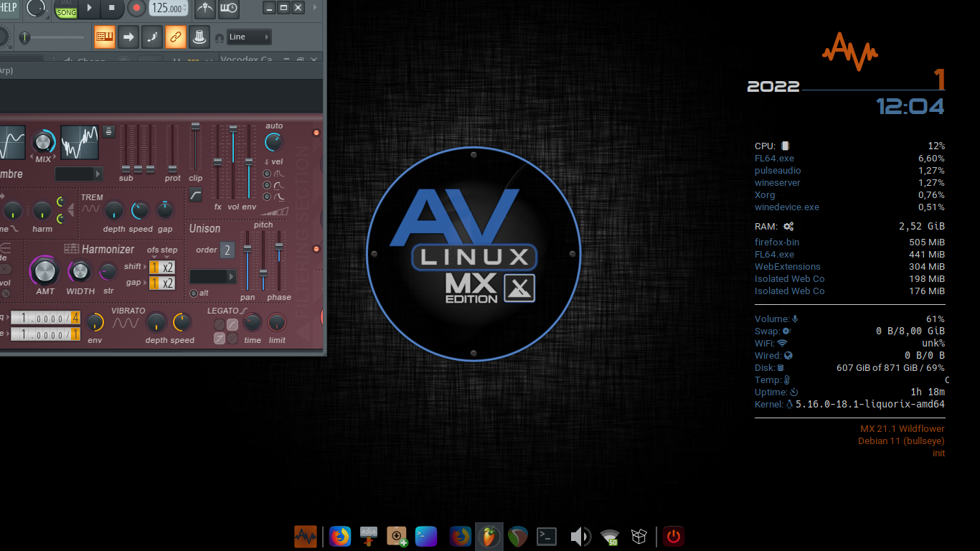The image size is (980, 551).
Task: Select the Vocodex window title tab
Action: 246,59
